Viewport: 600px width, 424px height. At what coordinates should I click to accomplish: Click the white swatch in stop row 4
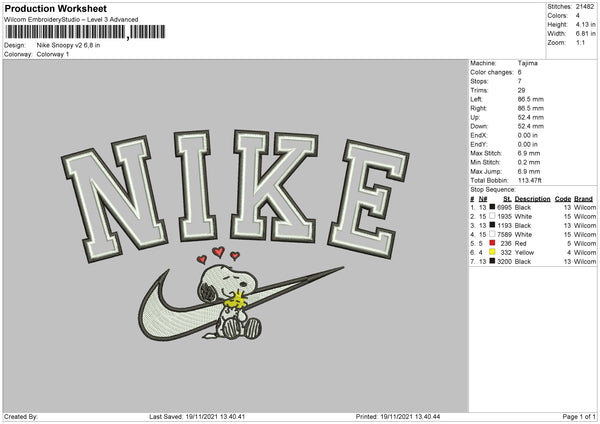click(492, 234)
